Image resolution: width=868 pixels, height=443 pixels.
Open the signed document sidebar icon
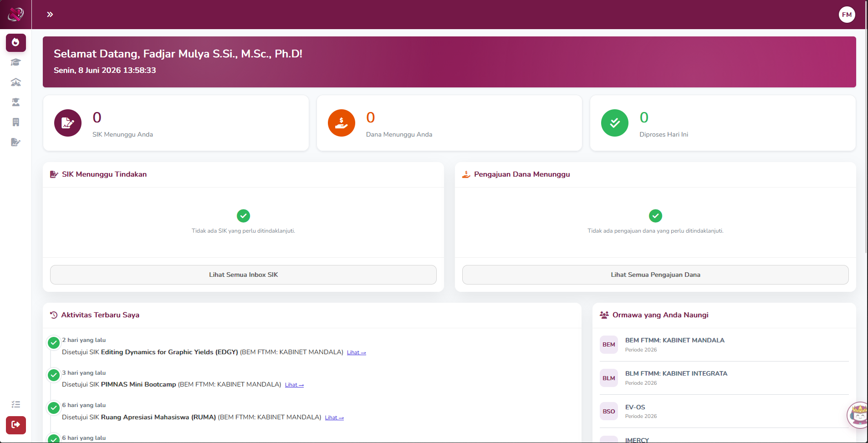[16, 142]
